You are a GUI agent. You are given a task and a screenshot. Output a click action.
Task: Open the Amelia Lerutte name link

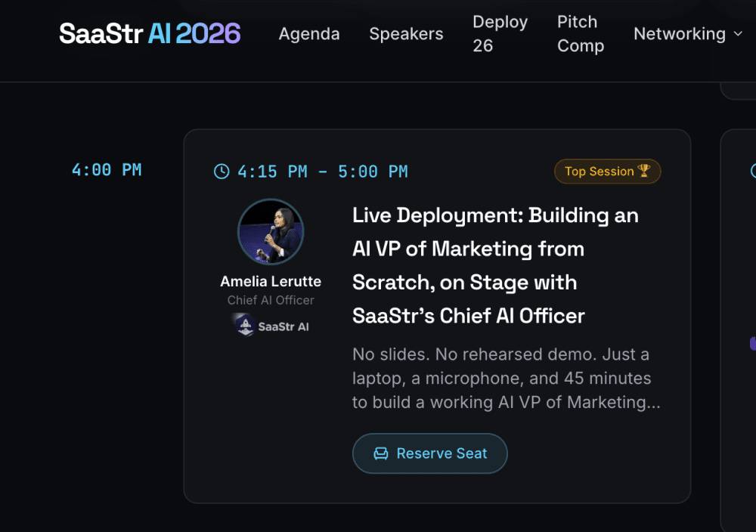(271, 281)
